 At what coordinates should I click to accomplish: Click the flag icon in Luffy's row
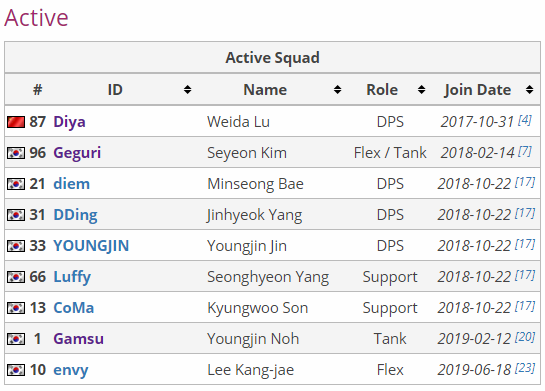[x=16, y=277]
